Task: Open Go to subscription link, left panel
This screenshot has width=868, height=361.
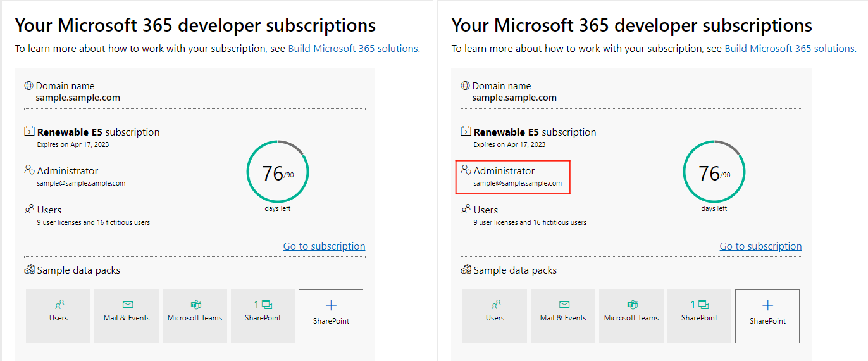Action: [324, 246]
